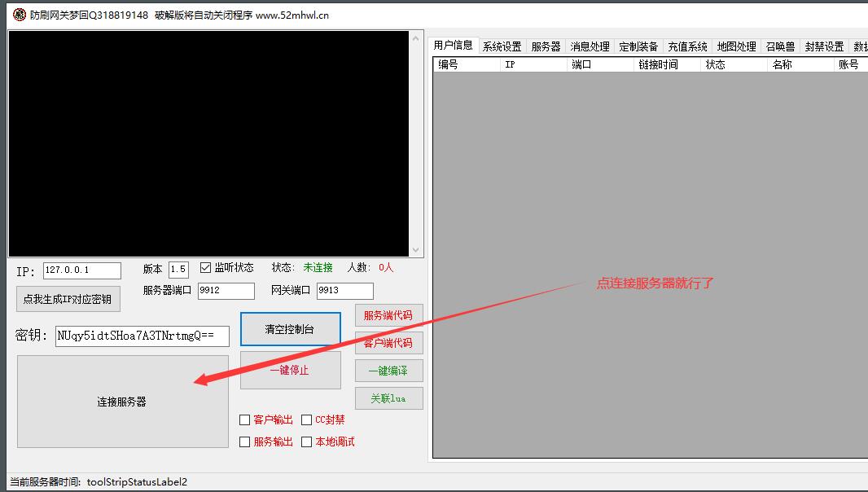
Task: Open the 服务端代码 server code panel
Action: point(388,316)
